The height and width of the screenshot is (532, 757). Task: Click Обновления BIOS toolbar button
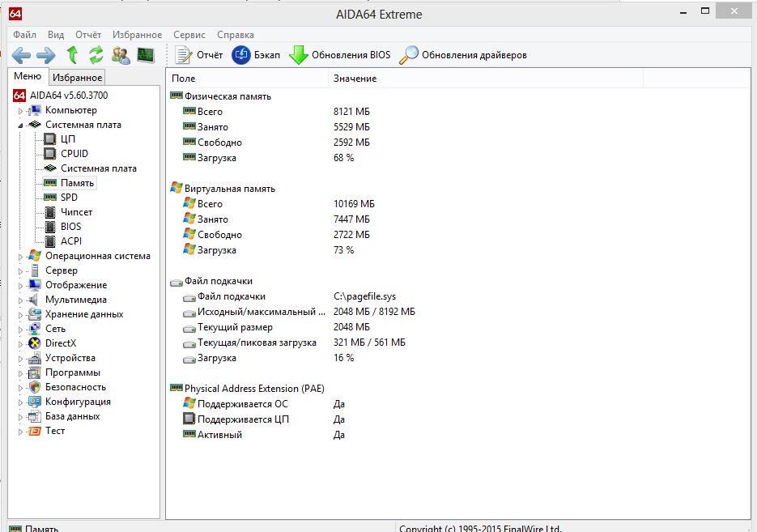340,55
